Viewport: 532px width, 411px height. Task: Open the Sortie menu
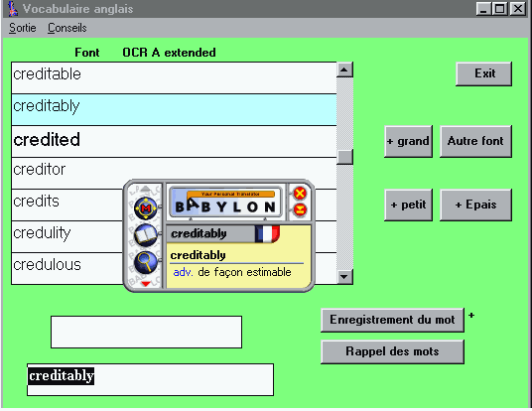click(23, 28)
